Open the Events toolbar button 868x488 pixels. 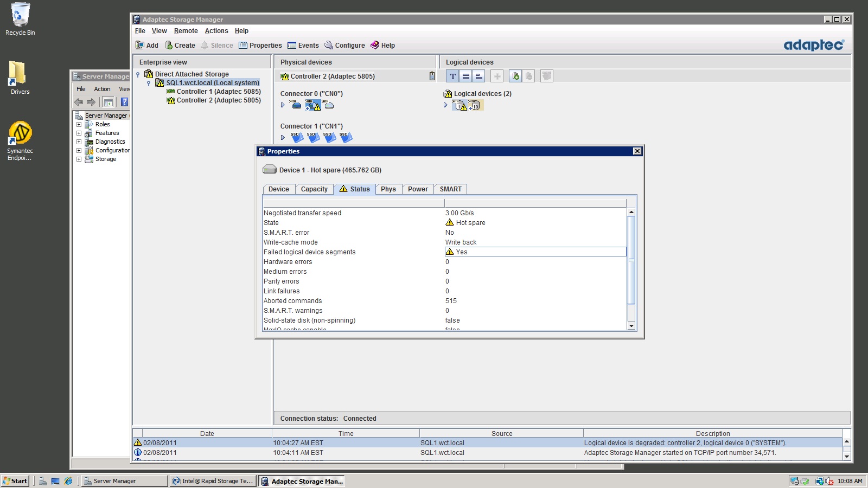pyautogui.click(x=303, y=46)
